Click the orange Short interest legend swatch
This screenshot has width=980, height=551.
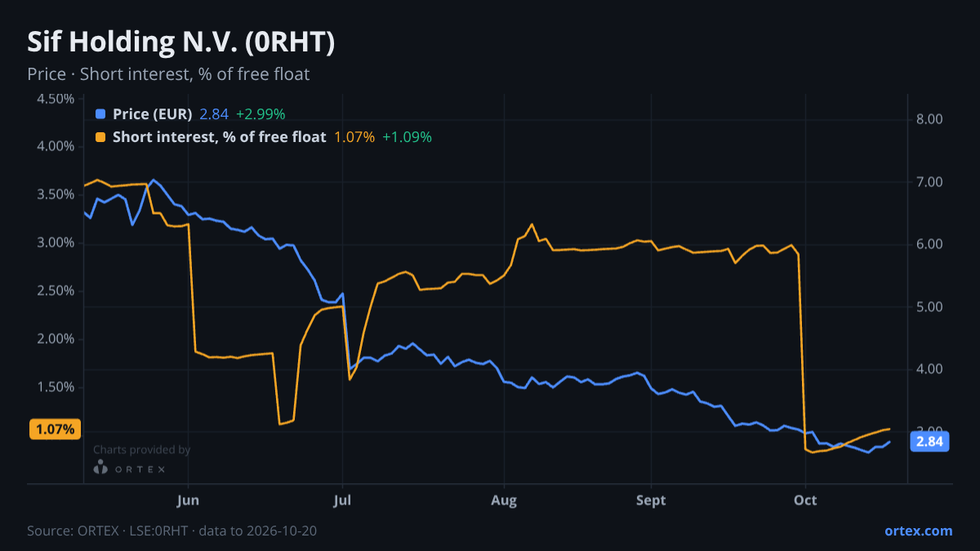coord(100,137)
